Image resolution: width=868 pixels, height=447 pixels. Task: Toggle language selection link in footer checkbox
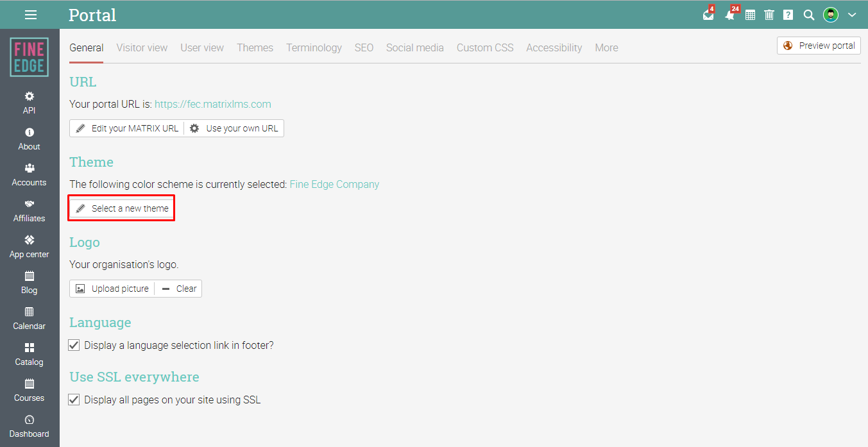[x=74, y=345]
